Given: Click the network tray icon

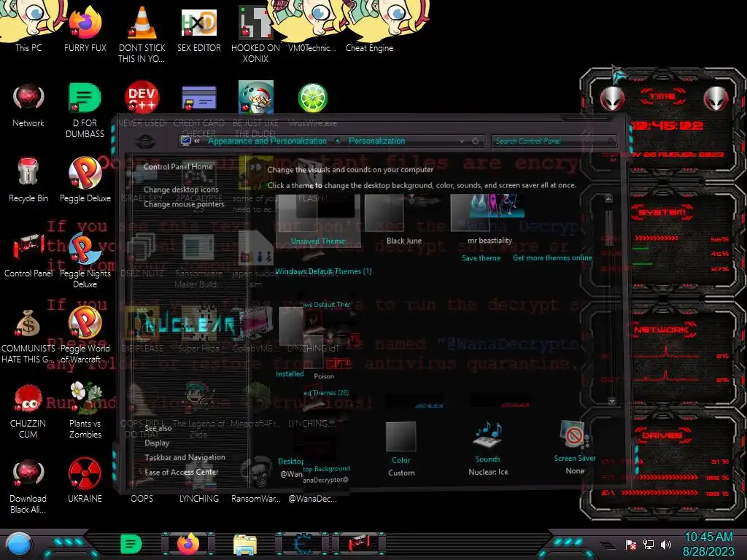Looking at the screenshot, I should click(x=649, y=544).
